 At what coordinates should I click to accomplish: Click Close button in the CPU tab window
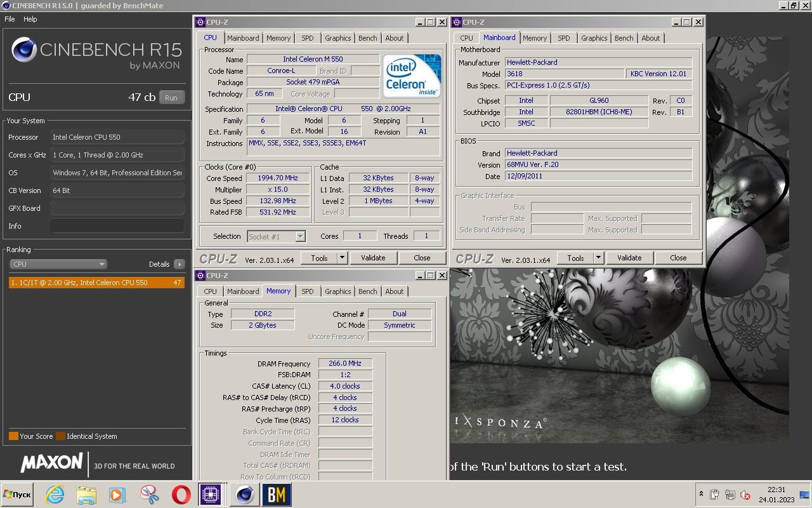coord(422,258)
